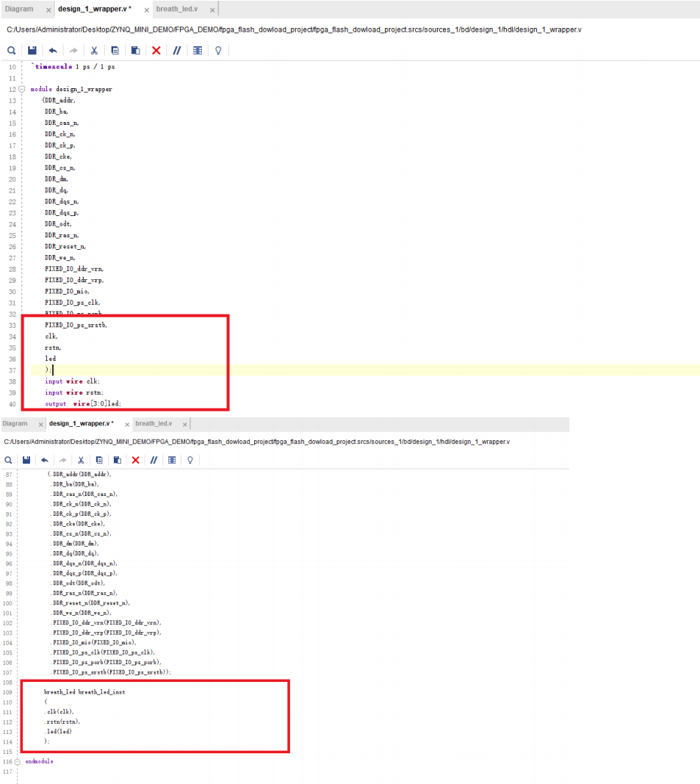The image size is (700, 784).
Task: Open the breath_led.v tab in top pane
Action: point(176,9)
